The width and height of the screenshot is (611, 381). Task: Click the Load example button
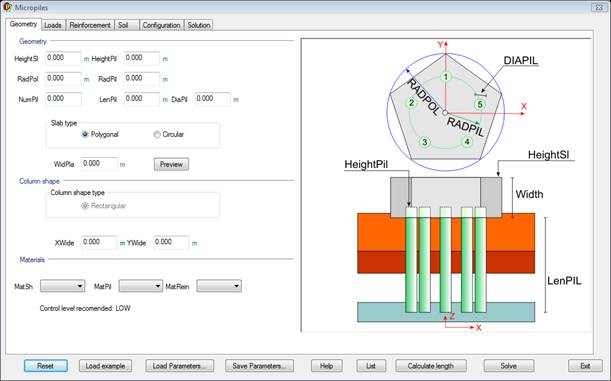pos(105,366)
